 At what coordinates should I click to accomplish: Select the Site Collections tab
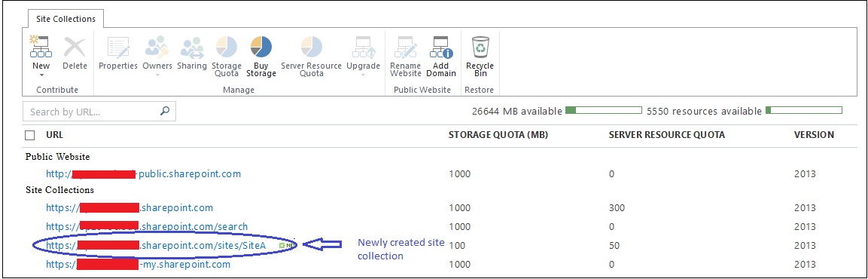coord(66,19)
